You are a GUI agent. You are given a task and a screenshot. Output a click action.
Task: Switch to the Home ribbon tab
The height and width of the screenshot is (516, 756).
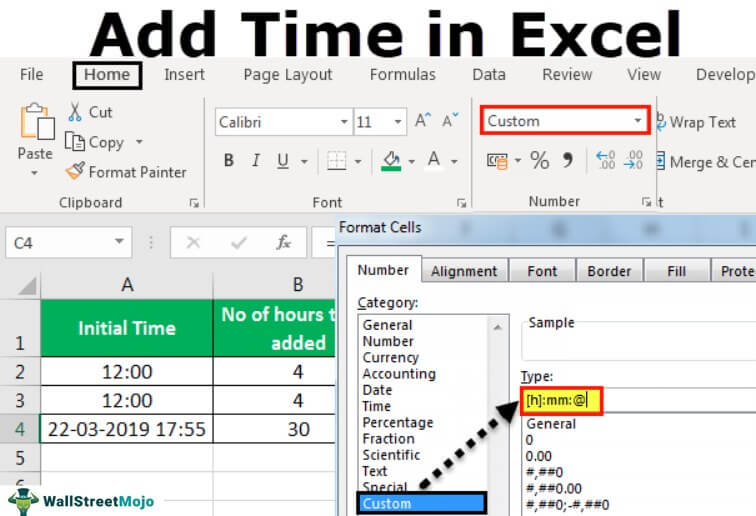tap(107, 75)
